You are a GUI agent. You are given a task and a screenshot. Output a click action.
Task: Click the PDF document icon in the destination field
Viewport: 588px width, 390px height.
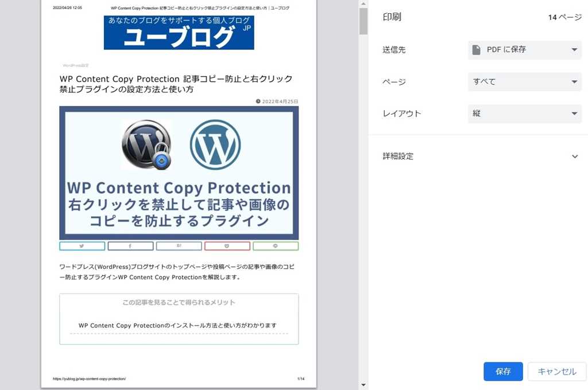click(476, 49)
